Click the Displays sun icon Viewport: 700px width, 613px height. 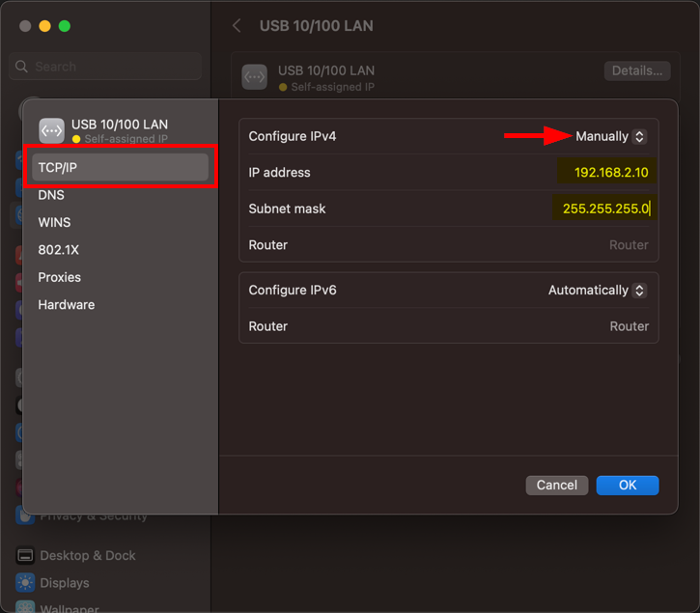click(x=25, y=583)
